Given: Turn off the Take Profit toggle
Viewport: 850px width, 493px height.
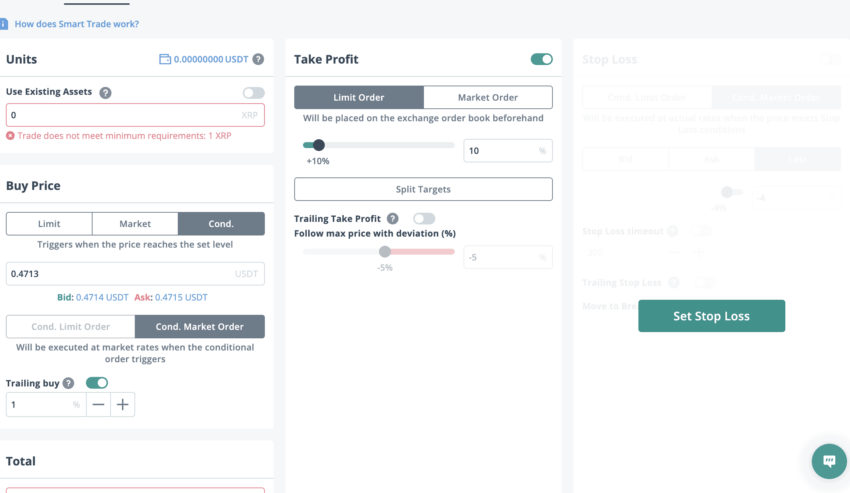Looking at the screenshot, I should point(542,59).
